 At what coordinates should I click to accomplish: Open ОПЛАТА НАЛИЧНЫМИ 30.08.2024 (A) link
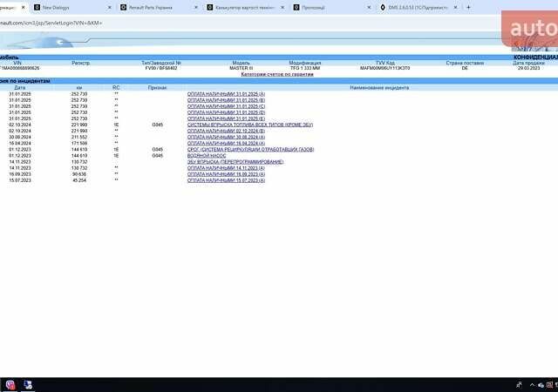(226, 137)
